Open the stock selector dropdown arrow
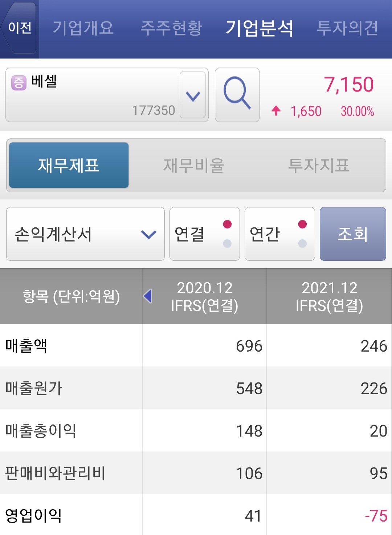Viewport: 392px width, 535px height. click(x=193, y=95)
